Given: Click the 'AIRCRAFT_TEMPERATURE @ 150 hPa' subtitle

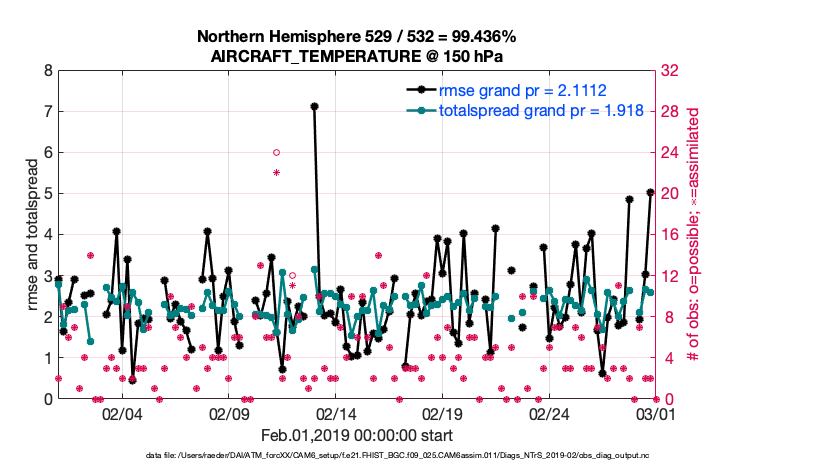Looking at the screenshot, I should (x=356, y=56).
